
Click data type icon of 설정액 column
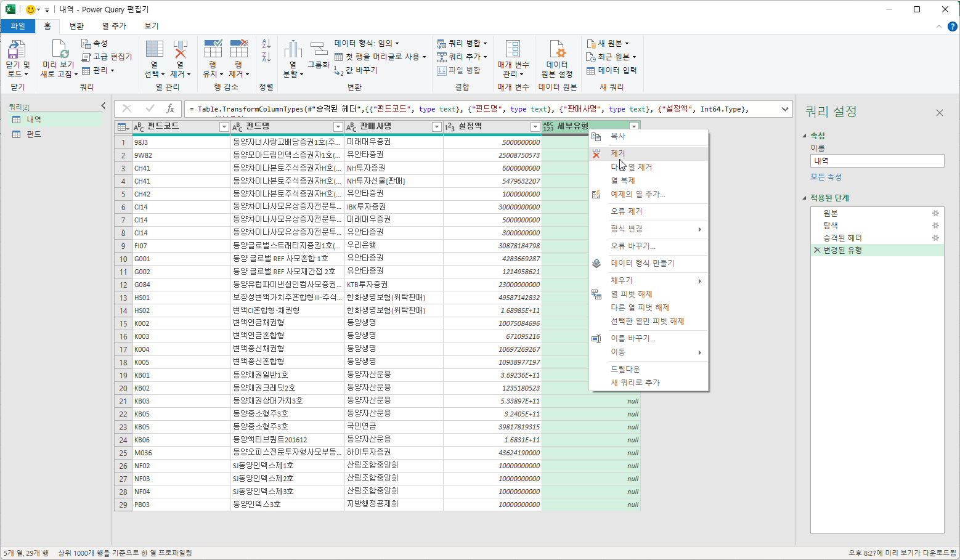coord(450,127)
